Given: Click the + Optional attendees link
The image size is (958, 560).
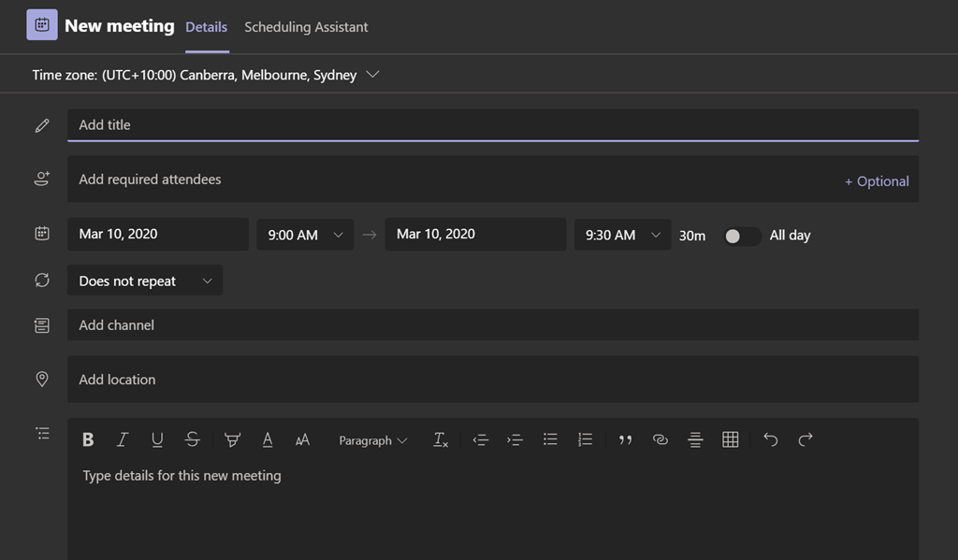Looking at the screenshot, I should click(x=877, y=181).
